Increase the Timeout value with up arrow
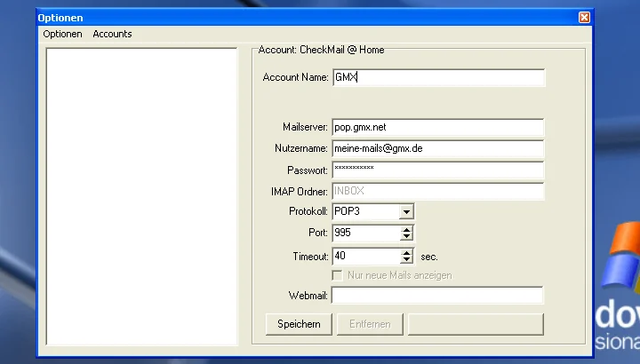 [x=406, y=253]
